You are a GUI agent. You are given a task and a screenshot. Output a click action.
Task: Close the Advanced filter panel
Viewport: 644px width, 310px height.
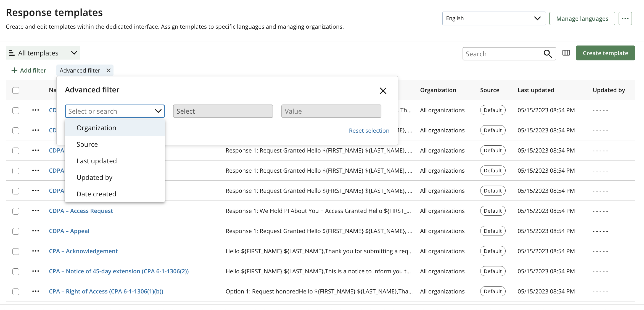point(383,91)
